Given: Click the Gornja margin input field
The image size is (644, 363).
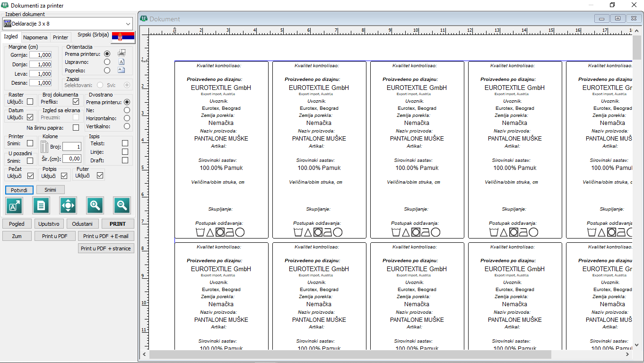Looking at the screenshot, I should [x=41, y=55].
